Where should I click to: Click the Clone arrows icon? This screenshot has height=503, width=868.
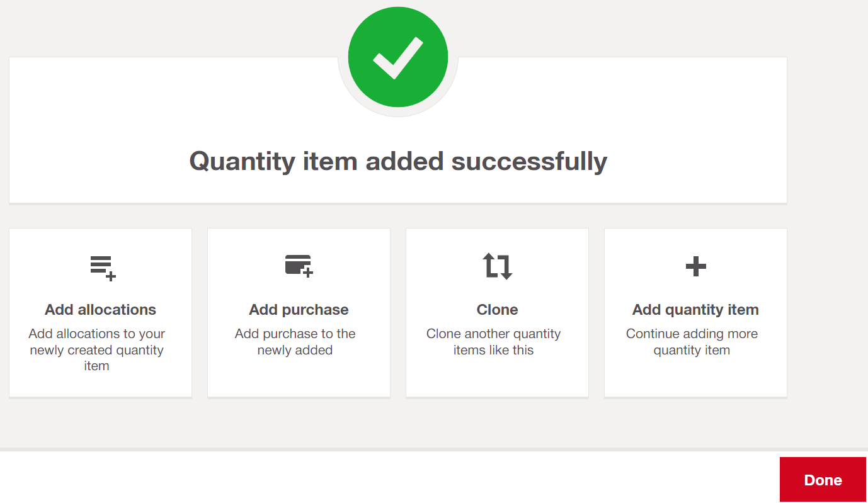pyautogui.click(x=498, y=266)
